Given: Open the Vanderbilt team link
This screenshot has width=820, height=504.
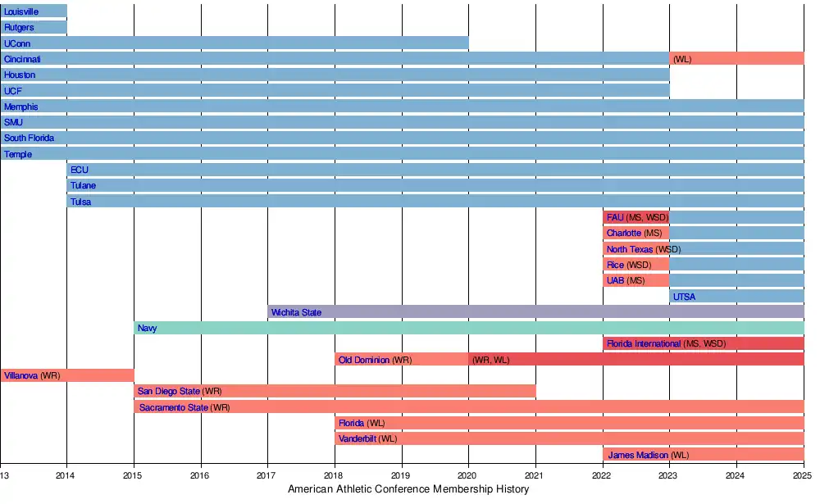Looking at the screenshot, I should [358, 439].
